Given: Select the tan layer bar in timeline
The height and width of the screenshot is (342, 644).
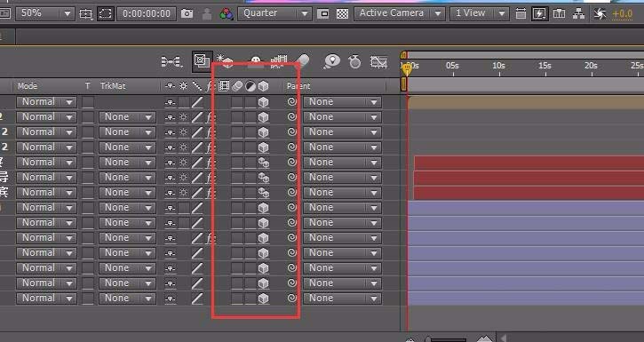Looking at the screenshot, I should point(526,102).
